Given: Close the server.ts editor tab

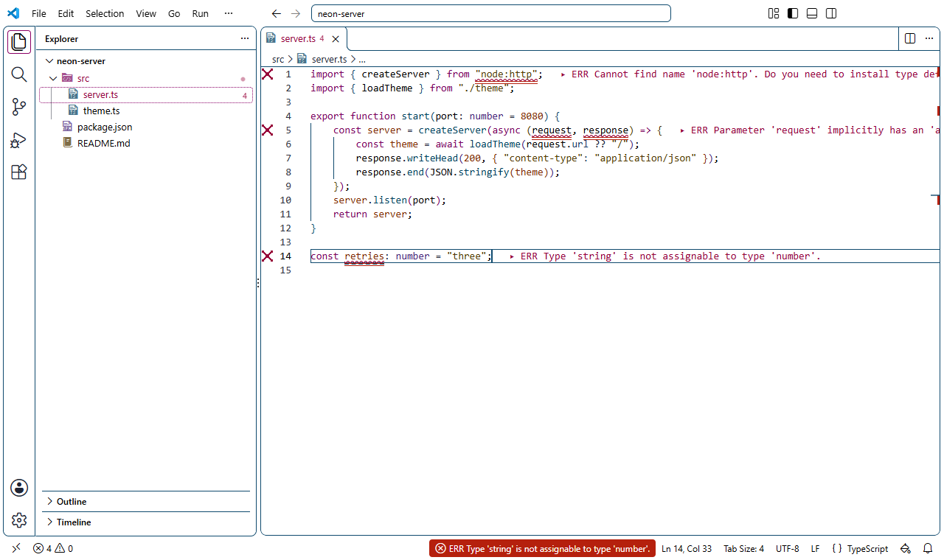Looking at the screenshot, I should click(x=336, y=39).
